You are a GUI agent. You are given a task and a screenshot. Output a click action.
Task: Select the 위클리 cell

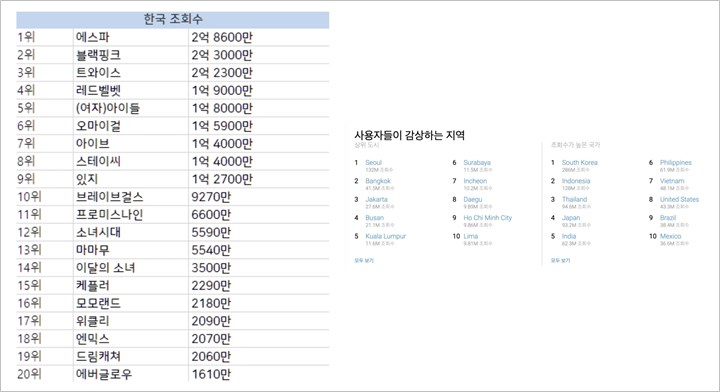pos(131,321)
